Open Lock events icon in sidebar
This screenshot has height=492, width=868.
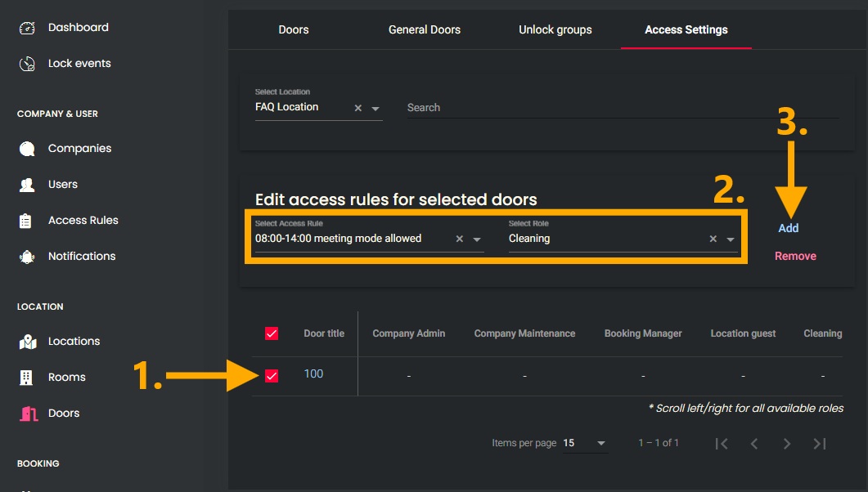27,64
